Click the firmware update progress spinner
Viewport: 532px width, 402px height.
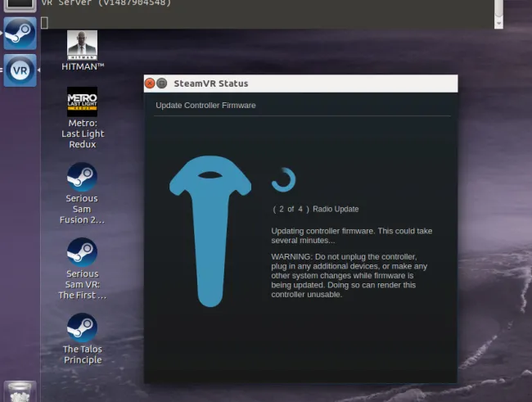pyautogui.click(x=284, y=179)
